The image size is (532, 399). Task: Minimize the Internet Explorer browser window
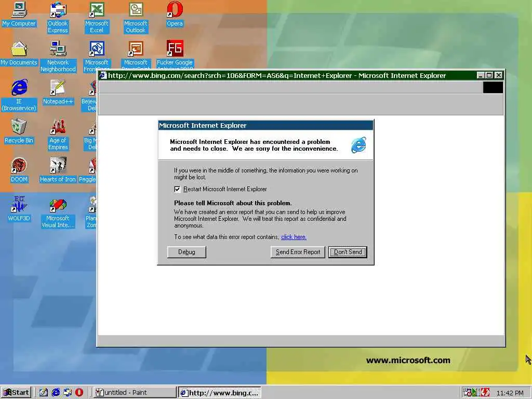click(481, 75)
